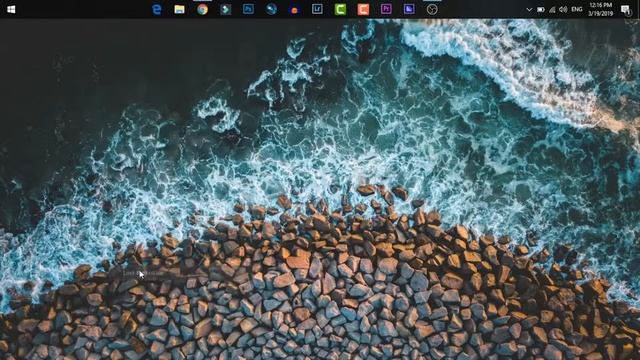Change input language from ENG indicator
This screenshot has height=360, width=640.
577,9
